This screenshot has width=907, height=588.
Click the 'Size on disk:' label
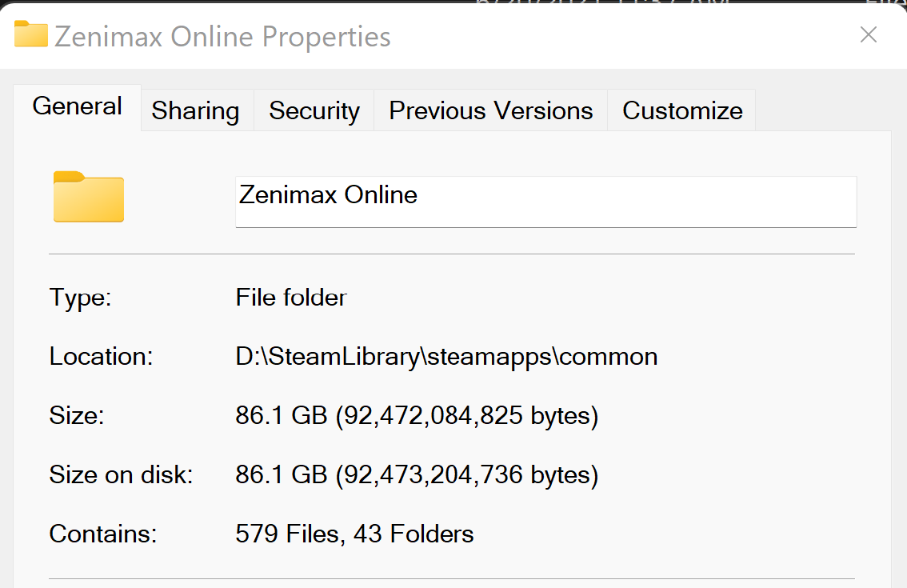pos(121,474)
